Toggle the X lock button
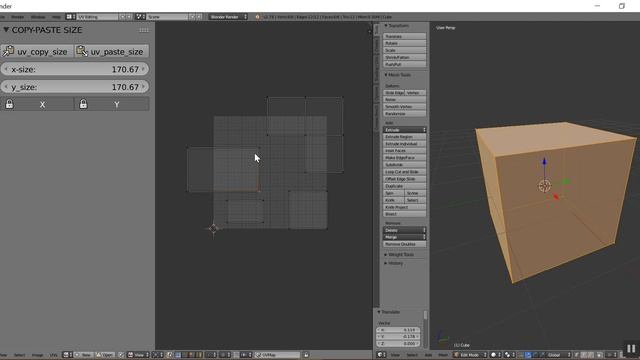Screen dimensions: 640x360 point(37,104)
